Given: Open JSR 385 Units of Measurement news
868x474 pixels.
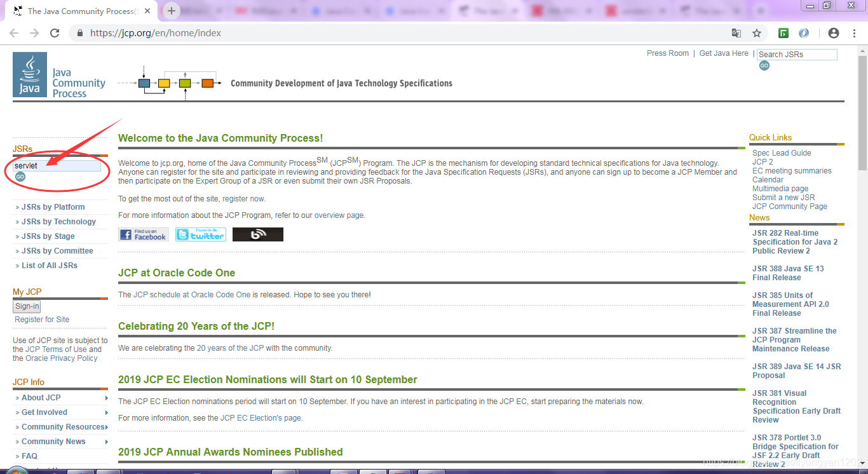Looking at the screenshot, I should tap(790, 304).
